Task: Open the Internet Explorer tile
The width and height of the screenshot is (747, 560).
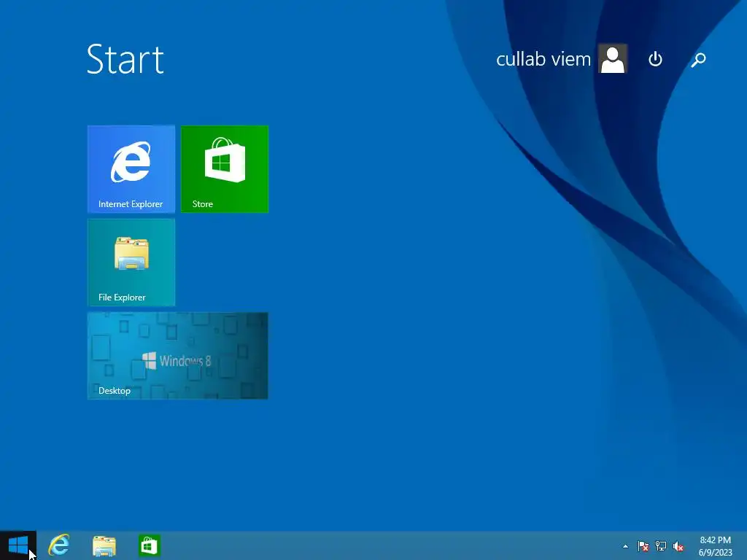Action: point(131,169)
